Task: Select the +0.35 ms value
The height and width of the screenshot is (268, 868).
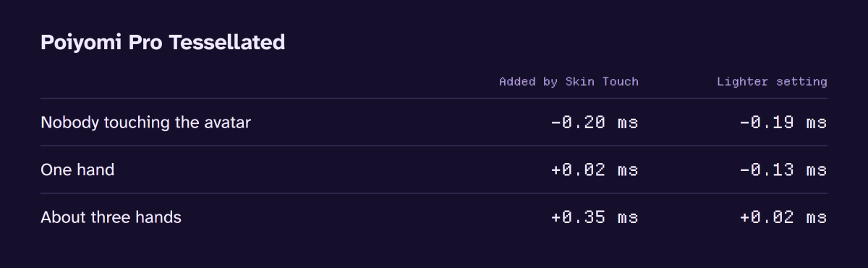Action: pos(595,217)
